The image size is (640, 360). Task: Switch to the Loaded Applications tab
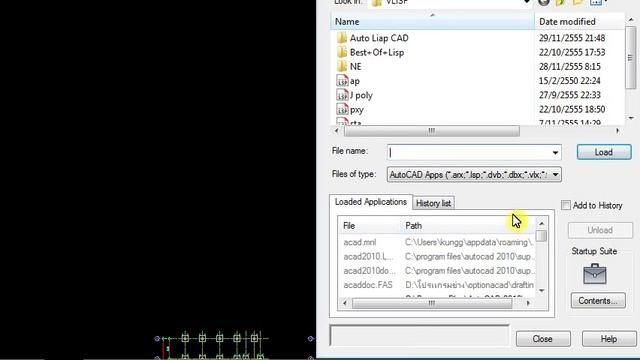pyautogui.click(x=371, y=202)
